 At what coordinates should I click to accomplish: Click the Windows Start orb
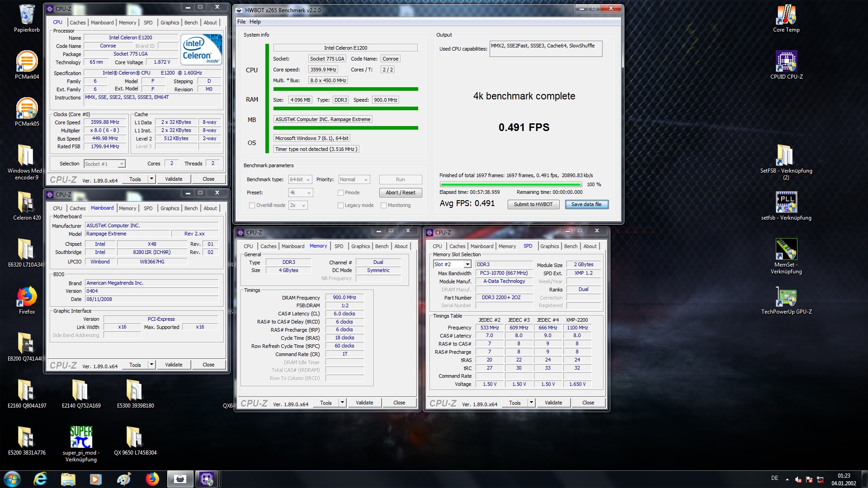point(12,479)
